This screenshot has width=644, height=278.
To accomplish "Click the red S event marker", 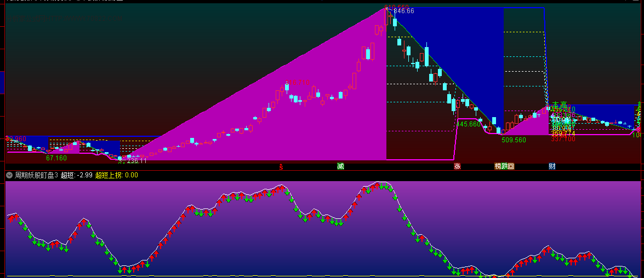I will click(x=281, y=166).
